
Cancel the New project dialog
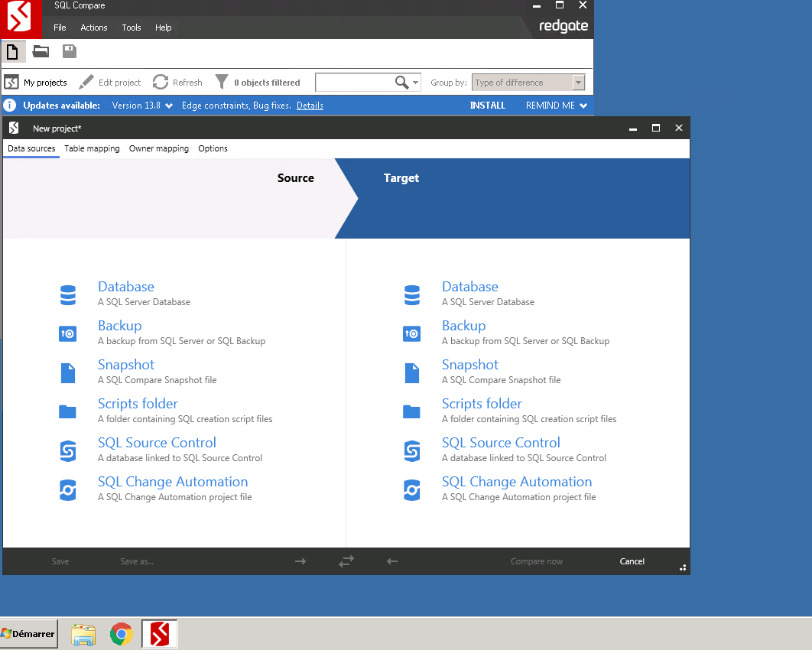632,561
